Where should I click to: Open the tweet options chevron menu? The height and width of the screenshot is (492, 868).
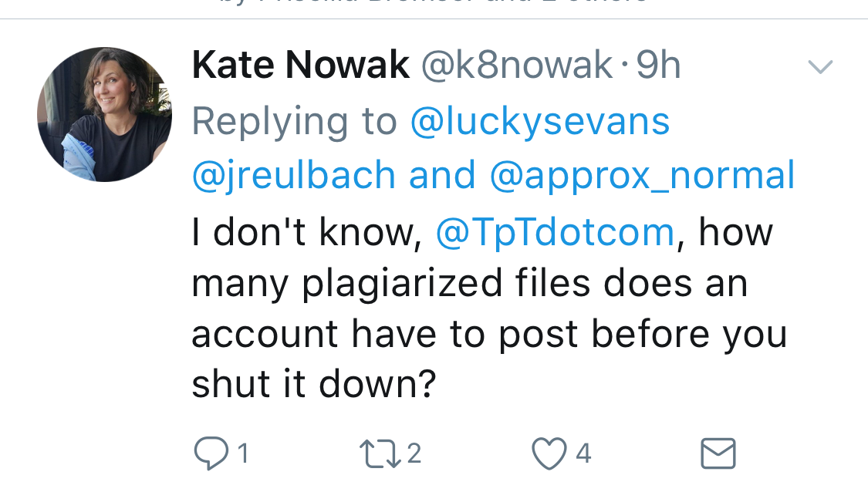[819, 67]
